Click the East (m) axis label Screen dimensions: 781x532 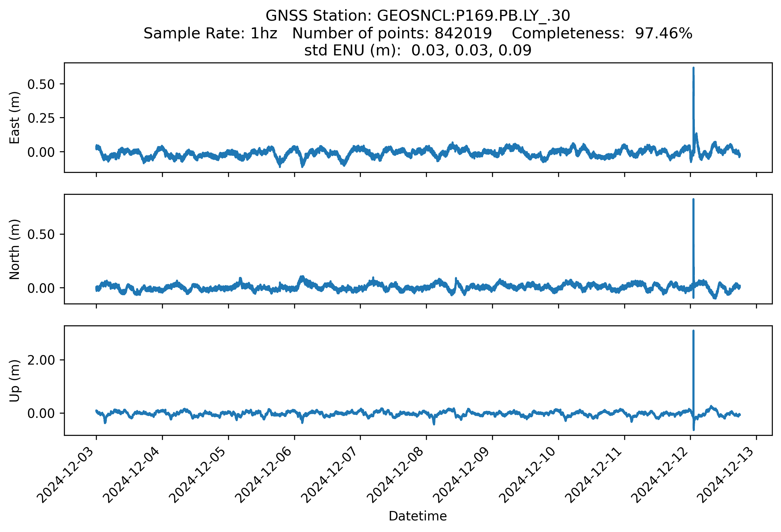point(14,117)
